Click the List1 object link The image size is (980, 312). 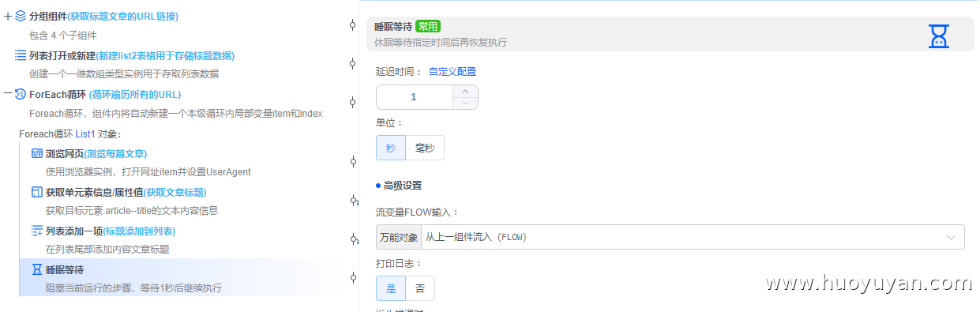coord(85,133)
